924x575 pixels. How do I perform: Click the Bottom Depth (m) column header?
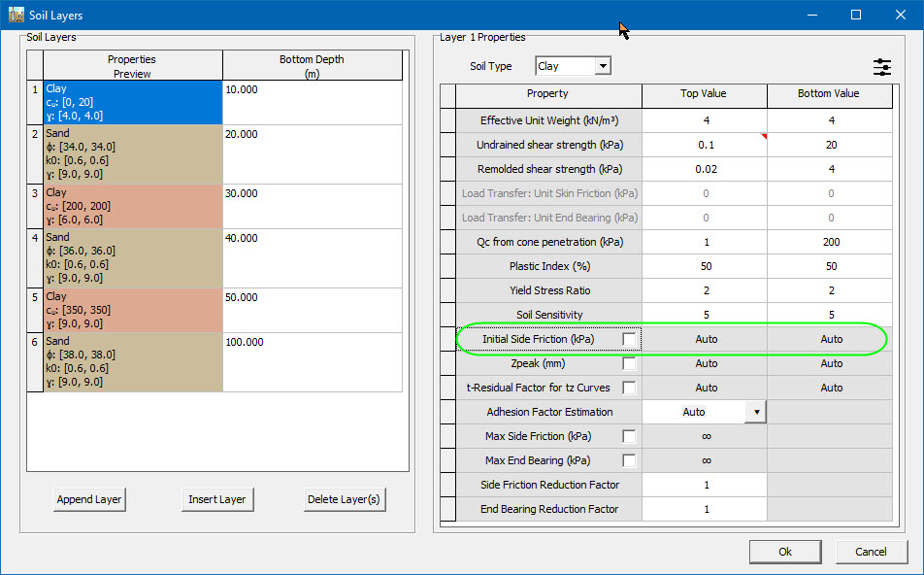tap(313, 65)
